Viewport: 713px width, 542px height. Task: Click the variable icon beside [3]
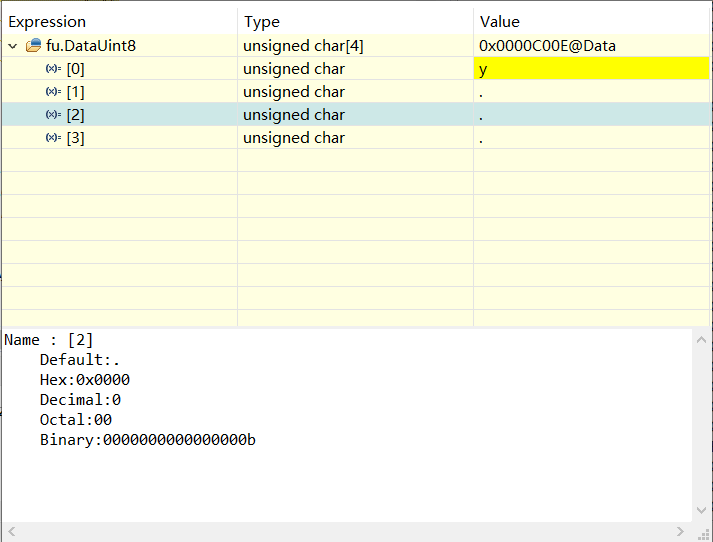[53, 138]
